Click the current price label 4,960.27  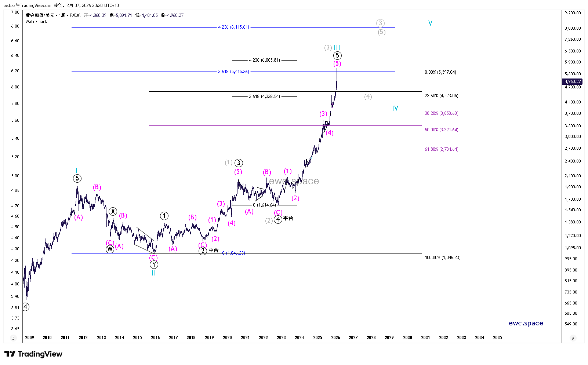click(573, 81)
